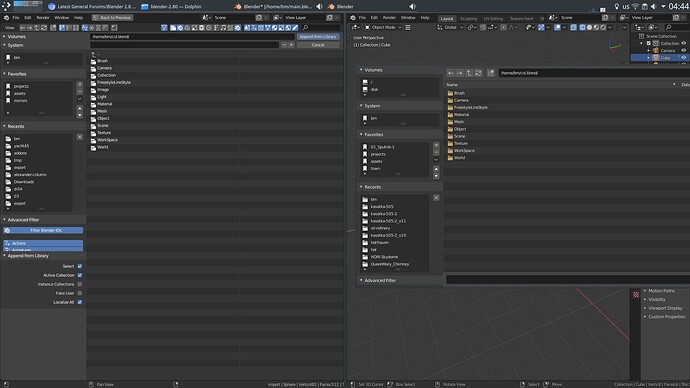The image size is (690, 388).
Task: Collapse the Recents panel in left window
Action: tap(4, 126)
